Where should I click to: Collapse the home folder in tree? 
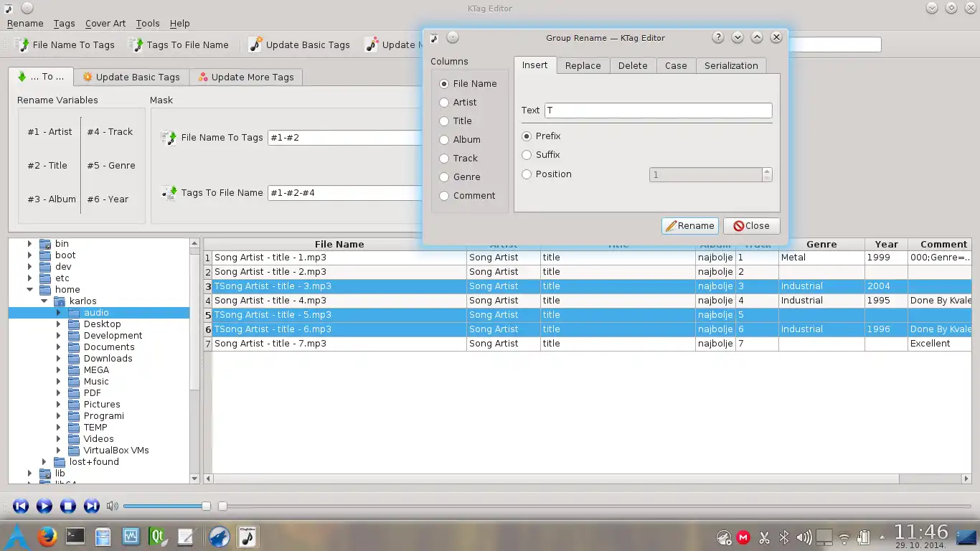click(29, 290)
